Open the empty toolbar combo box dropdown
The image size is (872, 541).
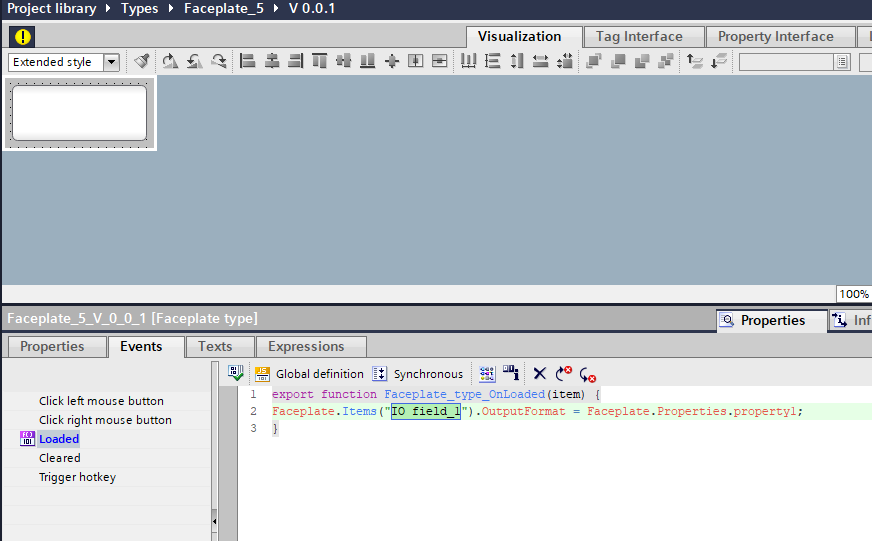(842, 62)
